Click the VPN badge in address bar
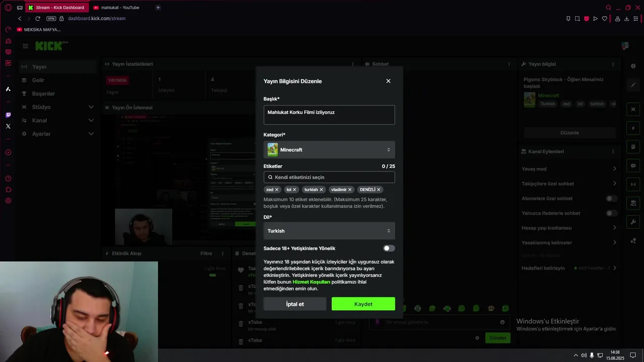 (x=51, y=19)
